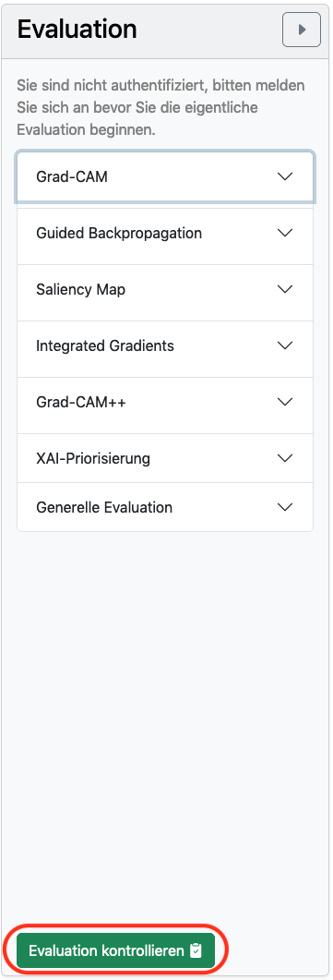The height and width of the screenshot is (980, 333).
Task: Click the Guided Backpropagation chevron arrow
Action: click(285, 233)
